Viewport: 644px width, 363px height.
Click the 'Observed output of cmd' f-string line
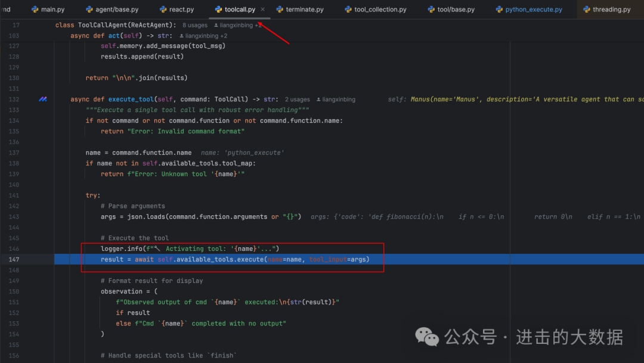228,302
